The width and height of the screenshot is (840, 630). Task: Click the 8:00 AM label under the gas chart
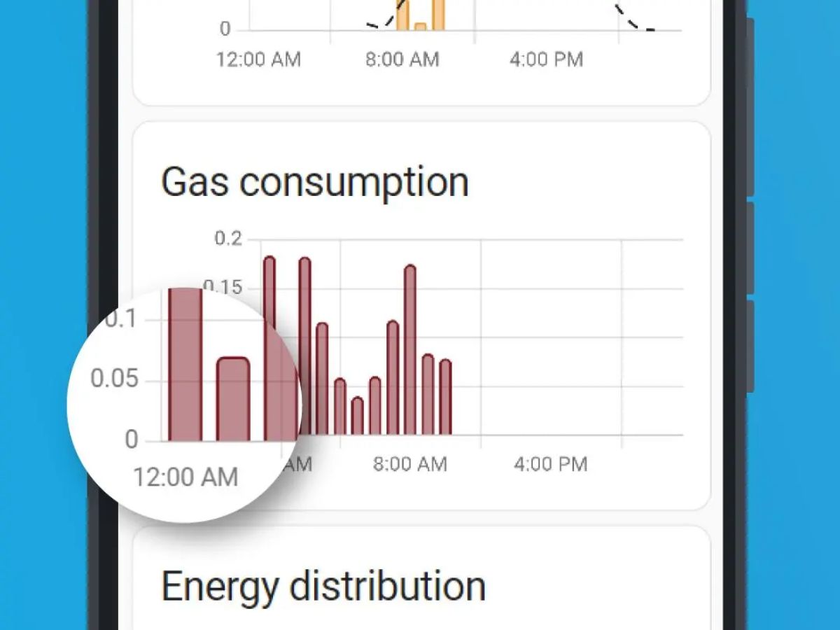[x=409, y=464]
